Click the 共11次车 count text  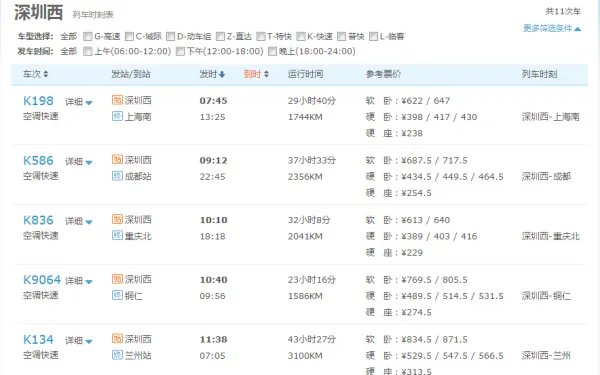point(563,11)
